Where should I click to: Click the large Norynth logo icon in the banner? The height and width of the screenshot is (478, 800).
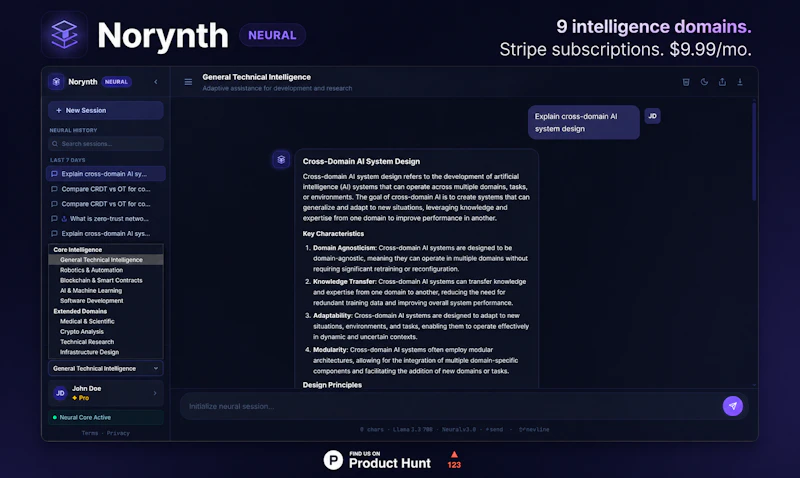coord(64,34)
